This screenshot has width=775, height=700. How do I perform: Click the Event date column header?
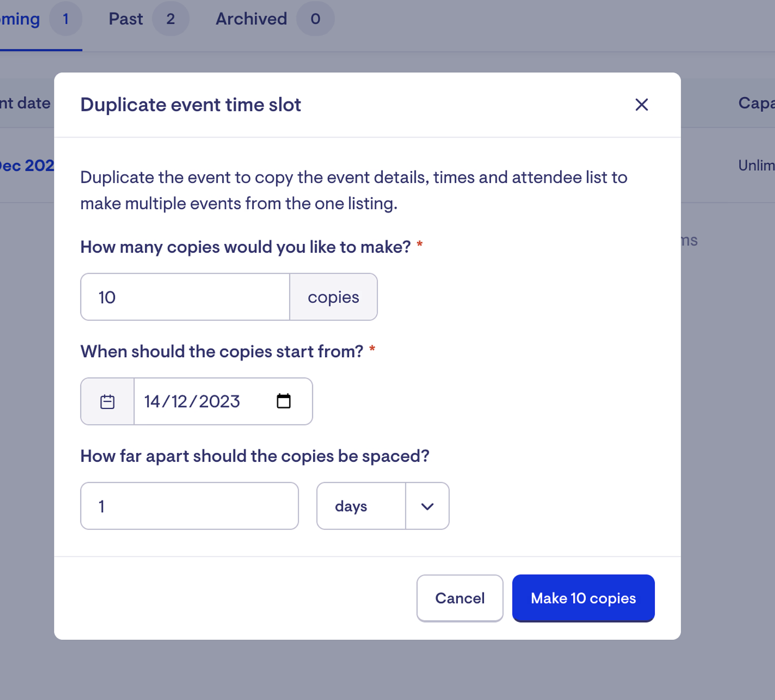(25, 103)
